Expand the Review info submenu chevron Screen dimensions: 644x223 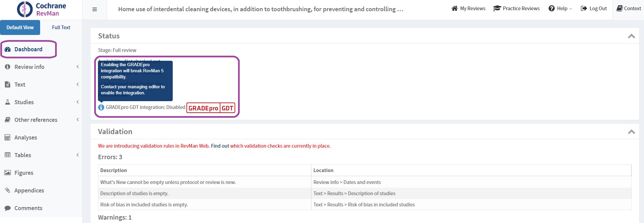[78, 67]
